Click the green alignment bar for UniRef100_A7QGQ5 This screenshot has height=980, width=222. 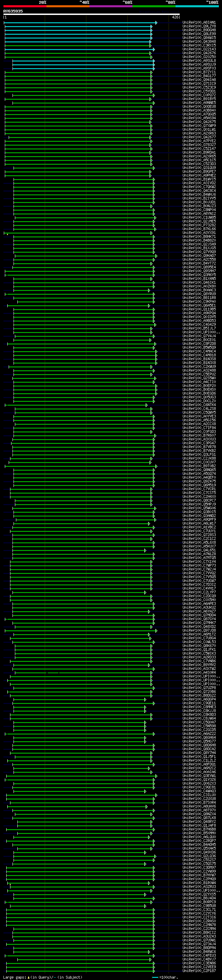click(78, 114)
